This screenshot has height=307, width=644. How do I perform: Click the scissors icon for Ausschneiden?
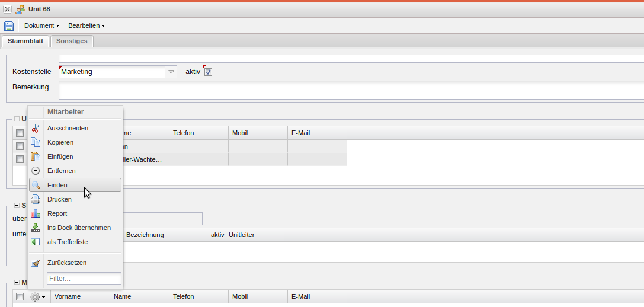point(36,128)
